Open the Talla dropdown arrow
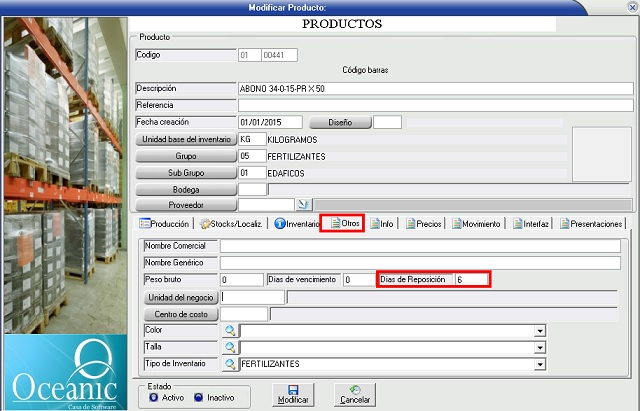This screenshot has height=411, width=640. [x=540, y=348]
